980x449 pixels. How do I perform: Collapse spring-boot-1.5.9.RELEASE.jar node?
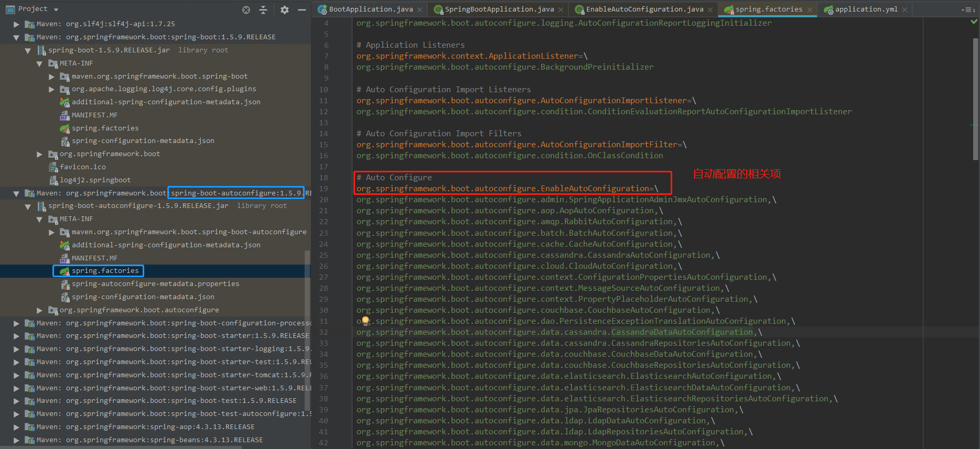(28, 50)
